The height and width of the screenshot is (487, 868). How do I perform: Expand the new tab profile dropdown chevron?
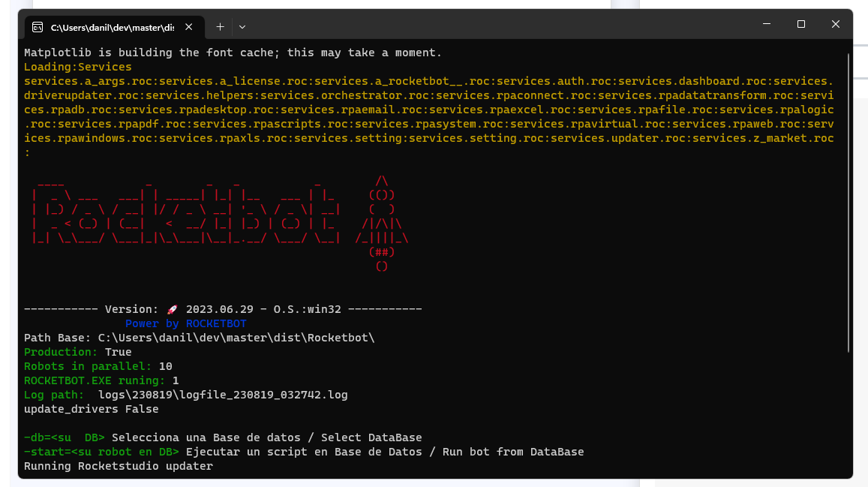[242, 26]
